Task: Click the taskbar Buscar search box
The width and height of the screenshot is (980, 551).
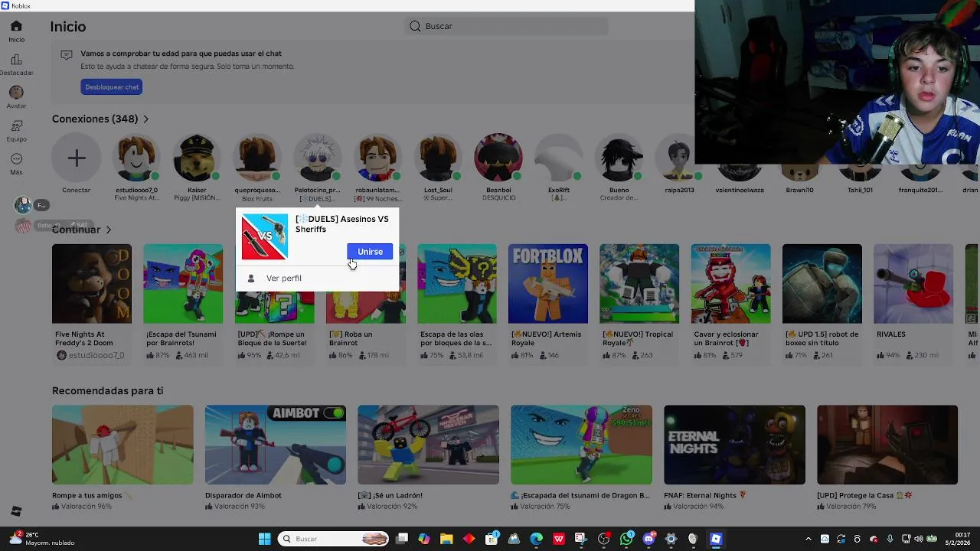Action: click(x=333, y=539)
